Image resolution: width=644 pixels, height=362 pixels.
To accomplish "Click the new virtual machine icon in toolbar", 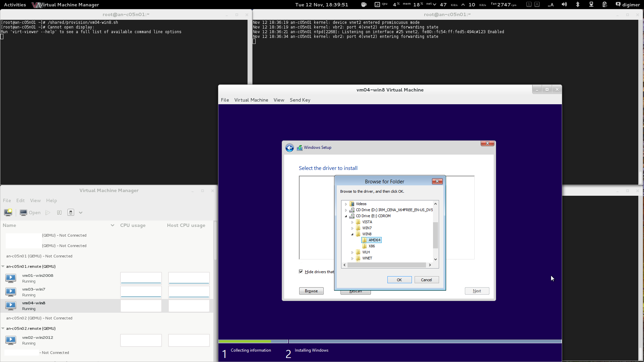I will pos(8,213).
